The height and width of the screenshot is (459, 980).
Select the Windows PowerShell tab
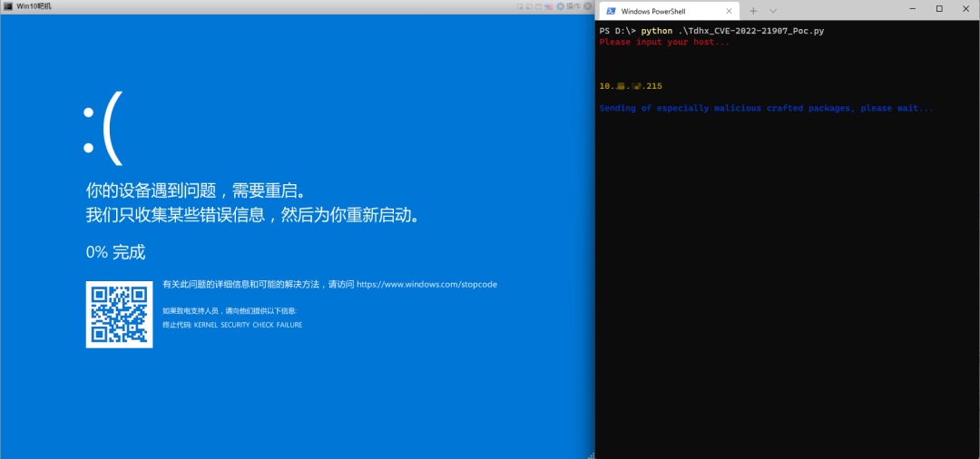[x=668, y=11]
